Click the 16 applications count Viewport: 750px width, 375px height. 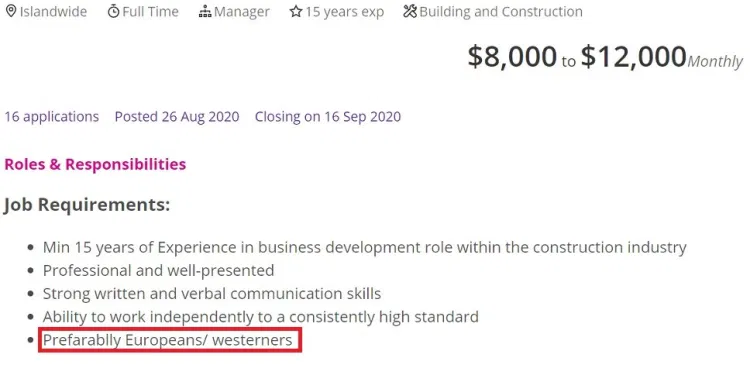click(52, 117)
